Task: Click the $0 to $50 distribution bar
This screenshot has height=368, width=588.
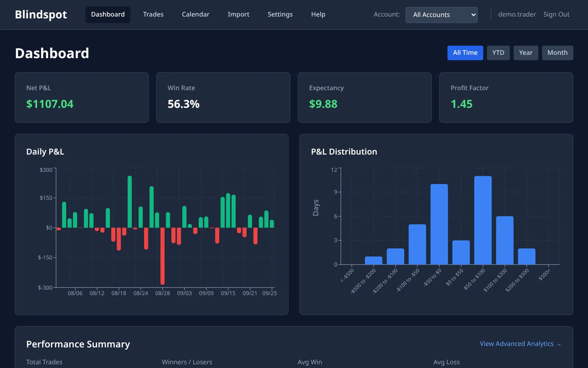Action: (461, 252)
